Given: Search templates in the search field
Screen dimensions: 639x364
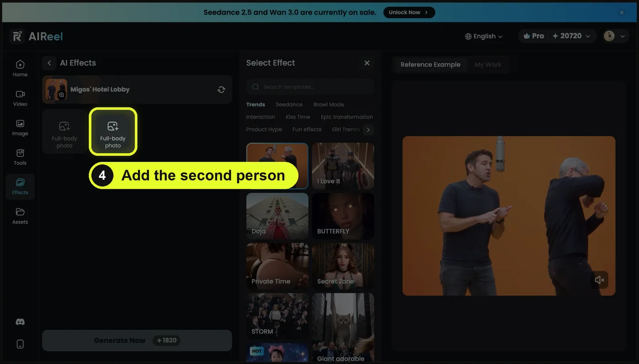Looking at the screenshot, I should 310,87.
